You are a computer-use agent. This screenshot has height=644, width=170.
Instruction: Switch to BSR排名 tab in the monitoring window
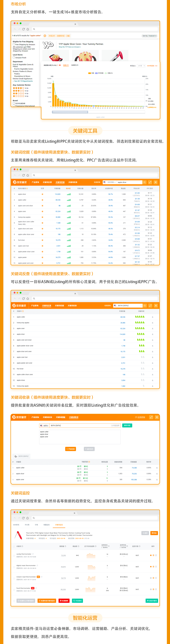coord(16,525)
